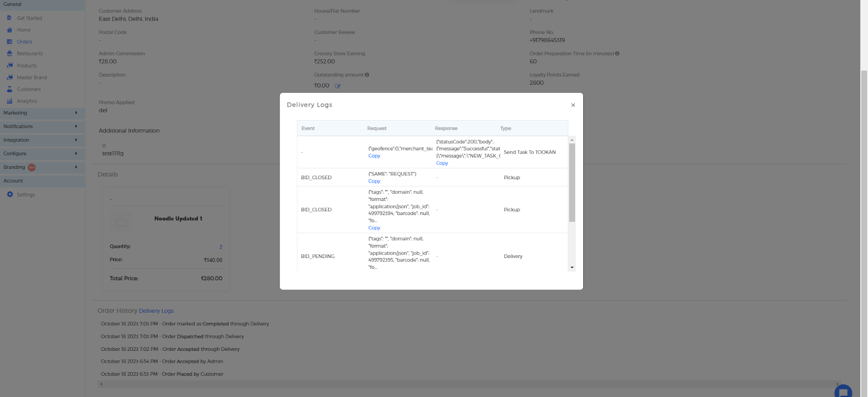Click the Products icon in sidebar
This screenshot has height=397, width=868.
(x=9, y=65)
